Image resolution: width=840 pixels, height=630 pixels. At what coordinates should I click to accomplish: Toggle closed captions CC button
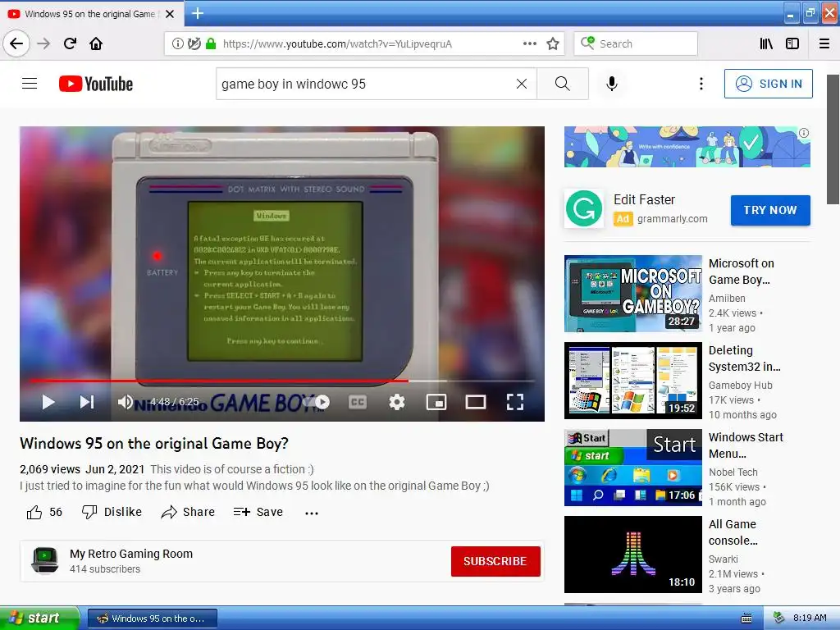pyautogui.click(x=358, y=402)
